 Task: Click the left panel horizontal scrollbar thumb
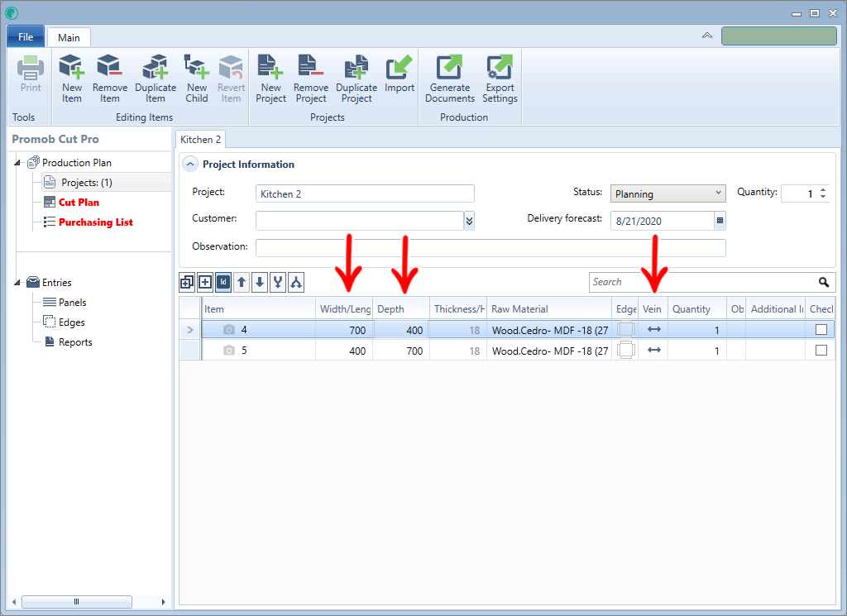coord(77,601)
